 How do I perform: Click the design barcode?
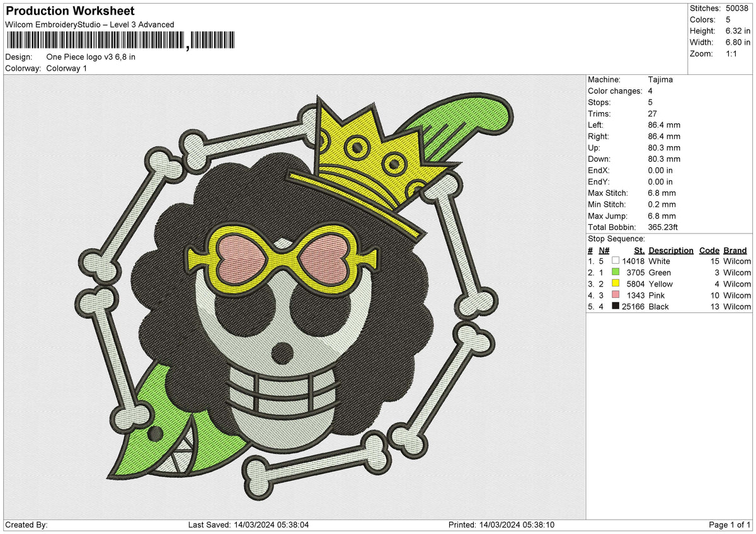(x=120, y=41)
